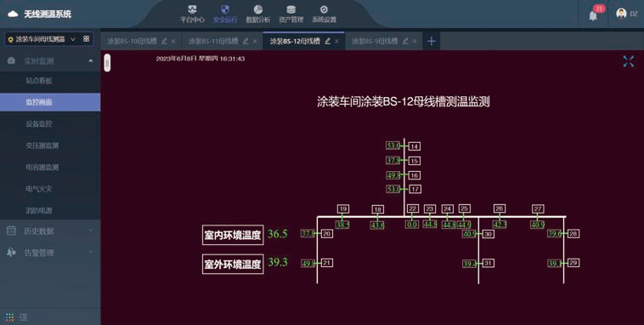644x325 pixels.
Task: Click edit pencil on 涂装BS-12母线槽 tab
Action: click(x=327, y=41)
